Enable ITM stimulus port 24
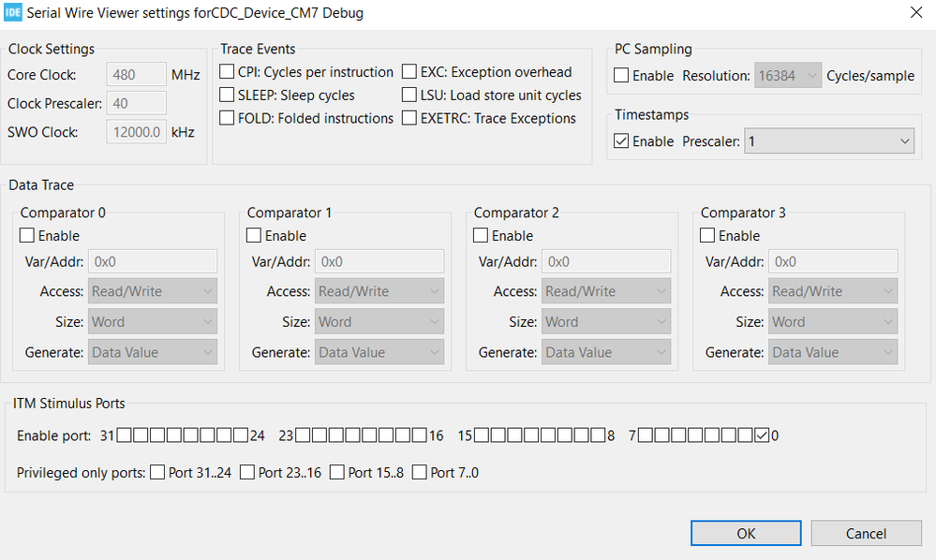 pyautogui.click(x=241, y=435)
